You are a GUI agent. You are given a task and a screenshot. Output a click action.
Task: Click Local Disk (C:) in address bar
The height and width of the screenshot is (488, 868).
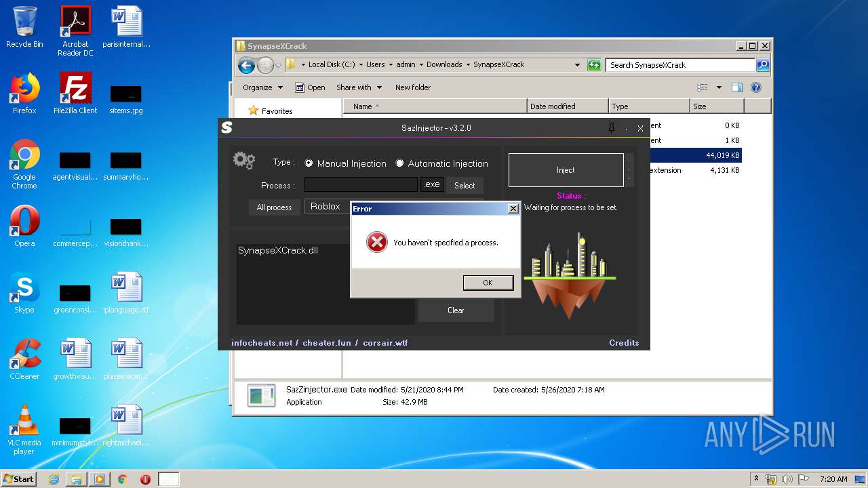point(332,64)
